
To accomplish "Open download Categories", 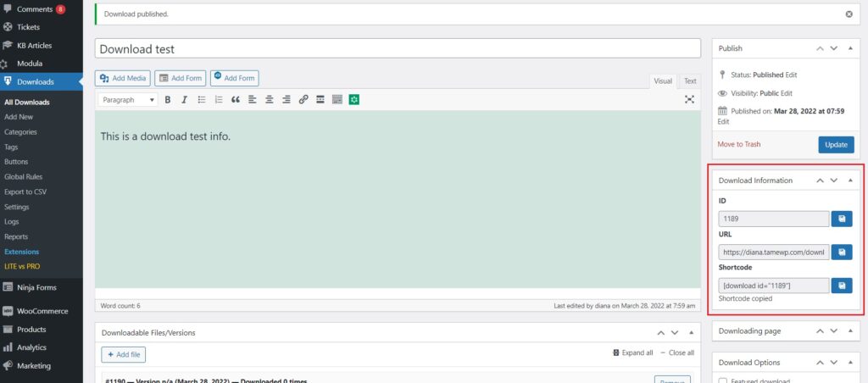I will pos(20,132).
